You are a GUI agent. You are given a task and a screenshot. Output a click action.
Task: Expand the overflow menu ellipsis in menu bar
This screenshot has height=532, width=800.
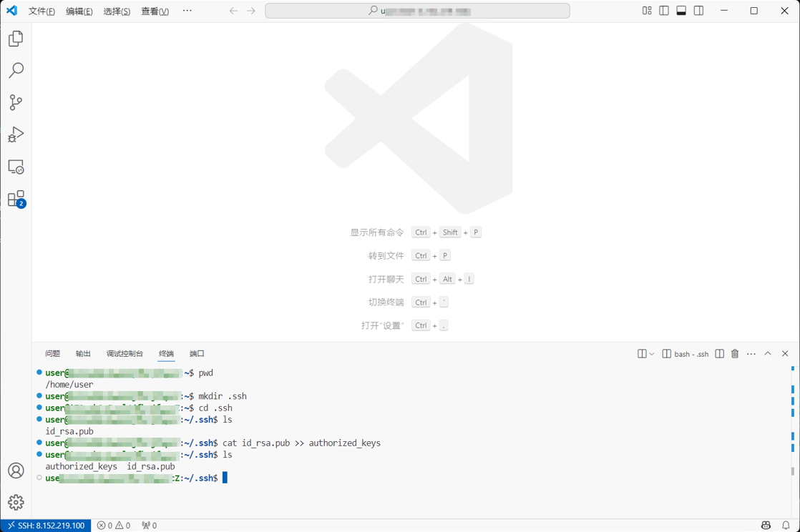pyautogui.click(x=187, y=11)
